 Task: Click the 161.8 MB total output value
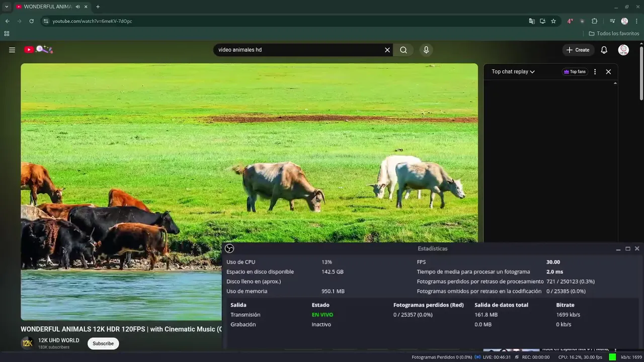point(486,315)
